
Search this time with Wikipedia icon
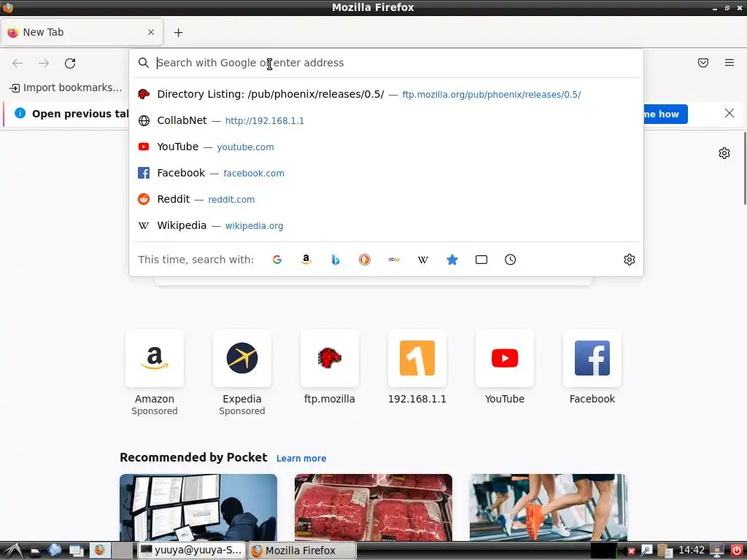coord(423,260)
